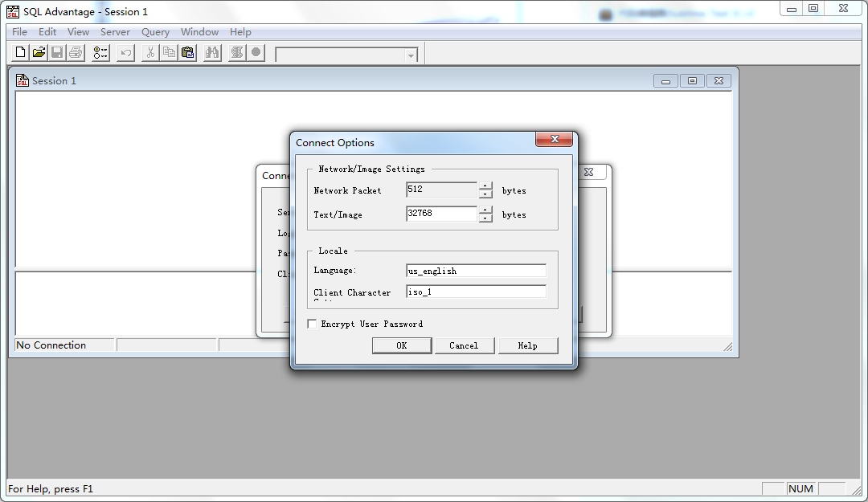The image size is (868, 502).
Task: Click the Session 1 window resize grip
Action: click(727, 346)
